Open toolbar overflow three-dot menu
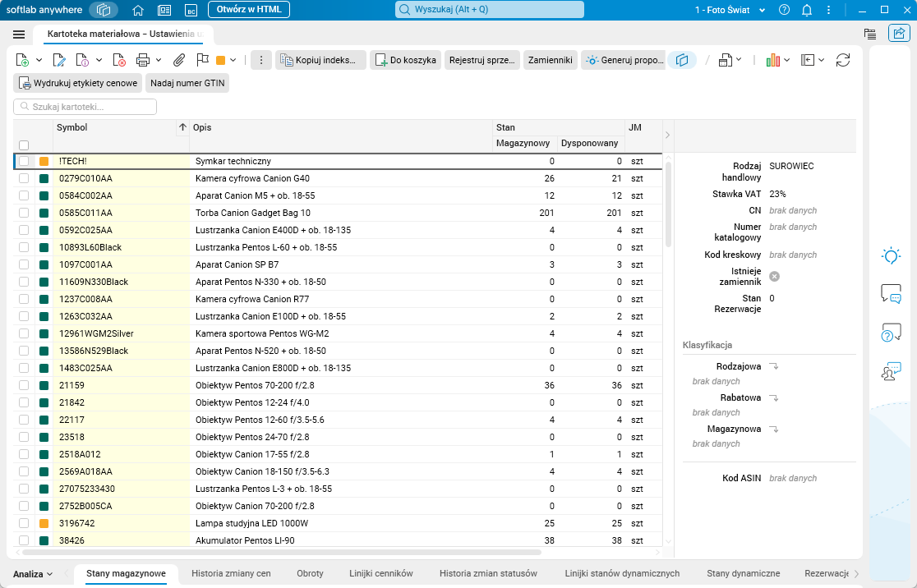This screenshot has width=917, height=588. coord(260,60)
